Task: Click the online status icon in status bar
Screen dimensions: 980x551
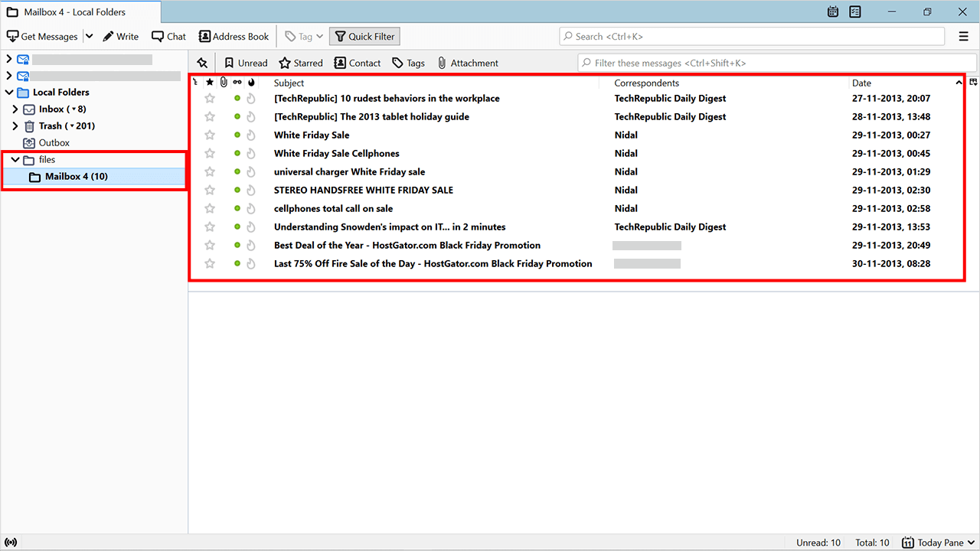Action: click(11, 543)
